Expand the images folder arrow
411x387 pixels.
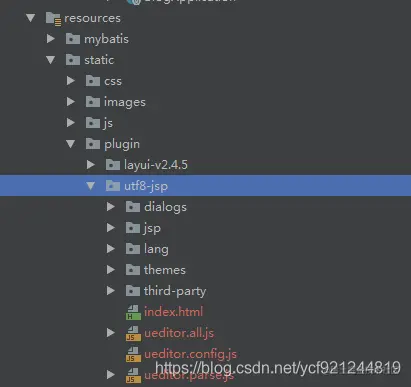pyautogui.click(x=71, y=102)
